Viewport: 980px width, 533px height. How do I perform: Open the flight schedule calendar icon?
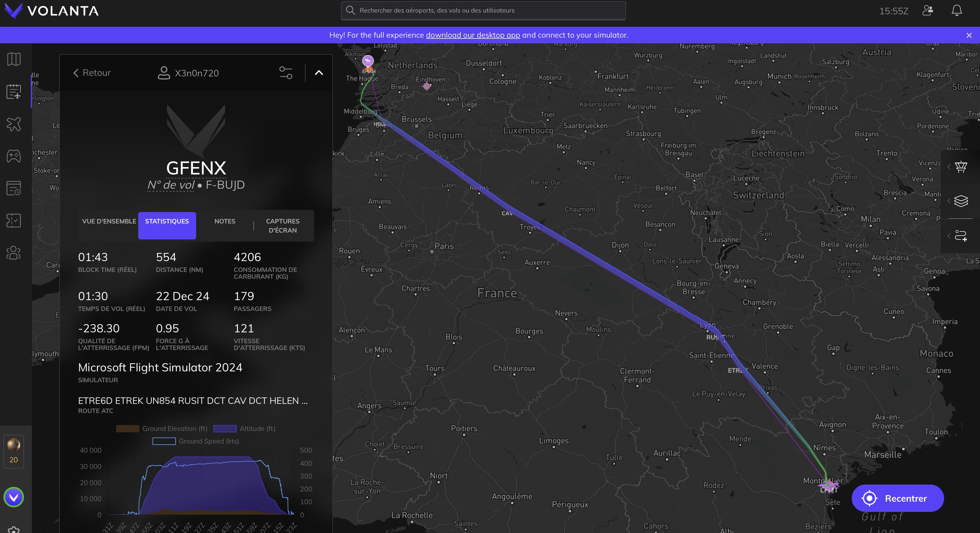point(14,92)
